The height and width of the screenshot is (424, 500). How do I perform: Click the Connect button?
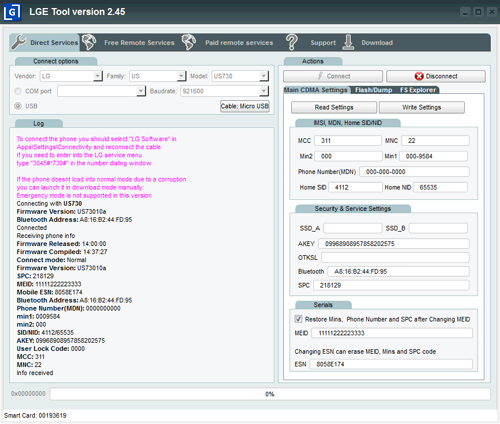pos(333,76)
